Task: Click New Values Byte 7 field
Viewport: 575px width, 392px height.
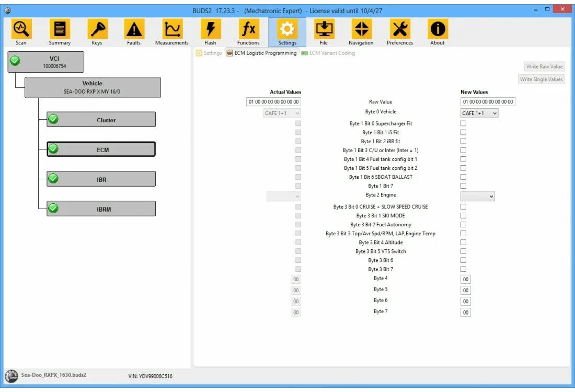Action: click(465, 313)
